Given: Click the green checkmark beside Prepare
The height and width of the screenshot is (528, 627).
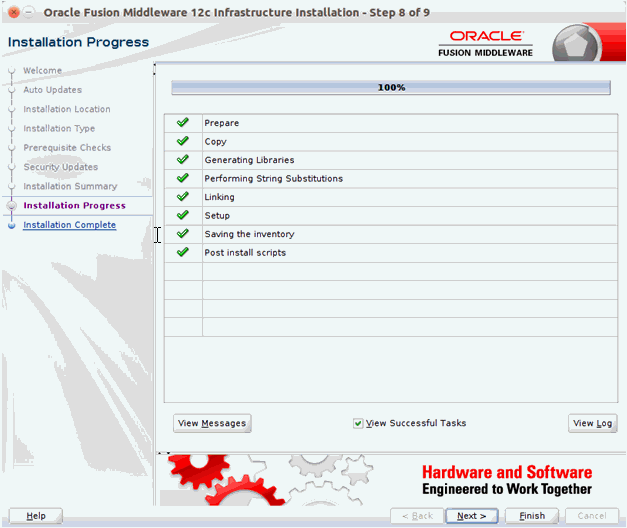Looking at the screenshot, I should click(183, 122).
